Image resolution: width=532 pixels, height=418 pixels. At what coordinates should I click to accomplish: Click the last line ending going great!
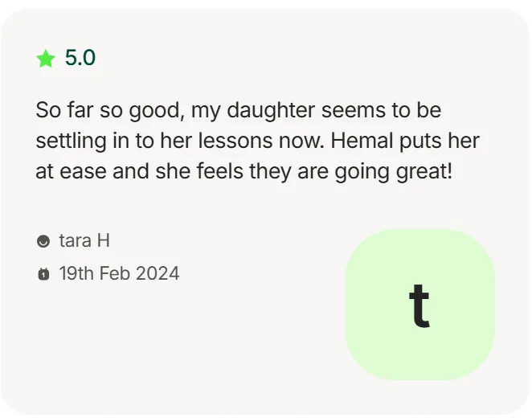pos(244,171)
